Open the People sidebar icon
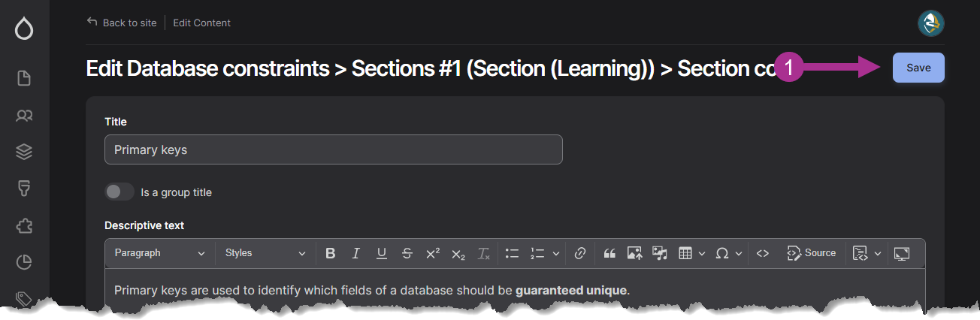This screenshot has height=320, width=980. coord(24,116)
